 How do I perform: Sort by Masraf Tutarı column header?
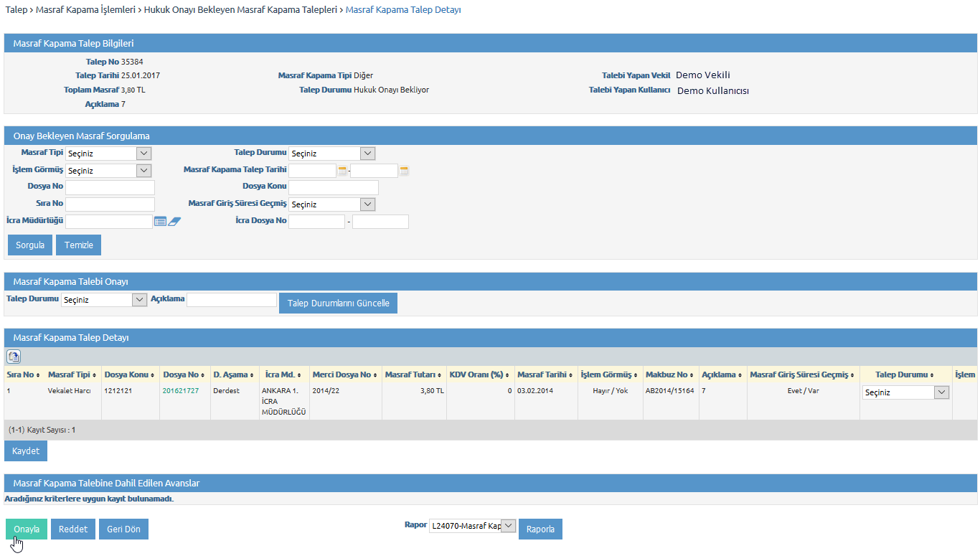(413, 374)
